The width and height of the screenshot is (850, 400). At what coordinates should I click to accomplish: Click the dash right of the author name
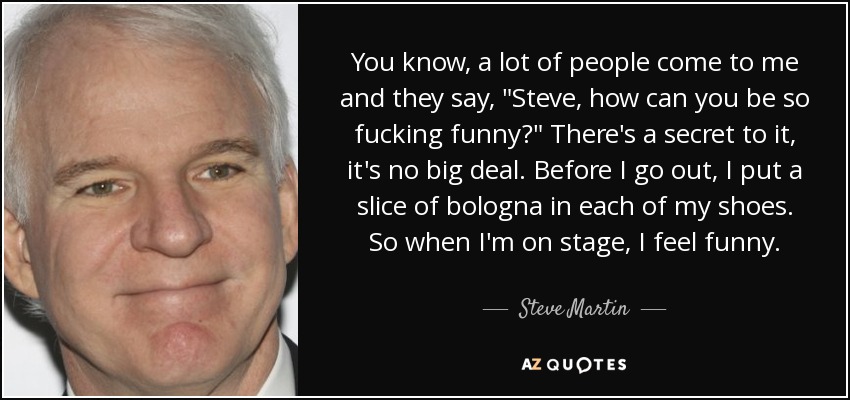tap(653, 310)
